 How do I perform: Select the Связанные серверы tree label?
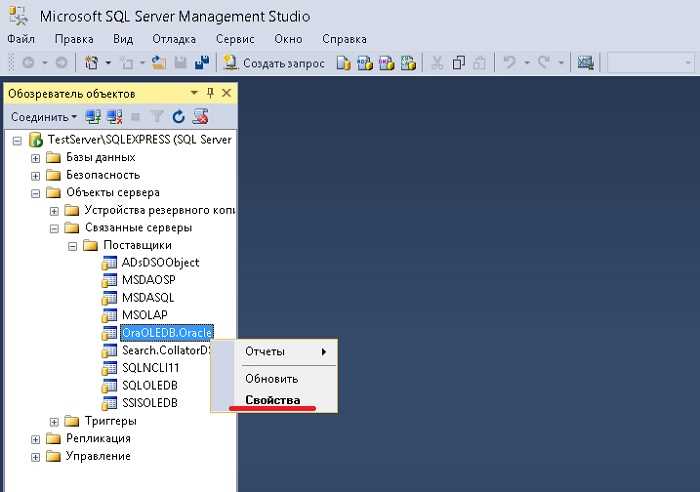(x=138, y=228)
